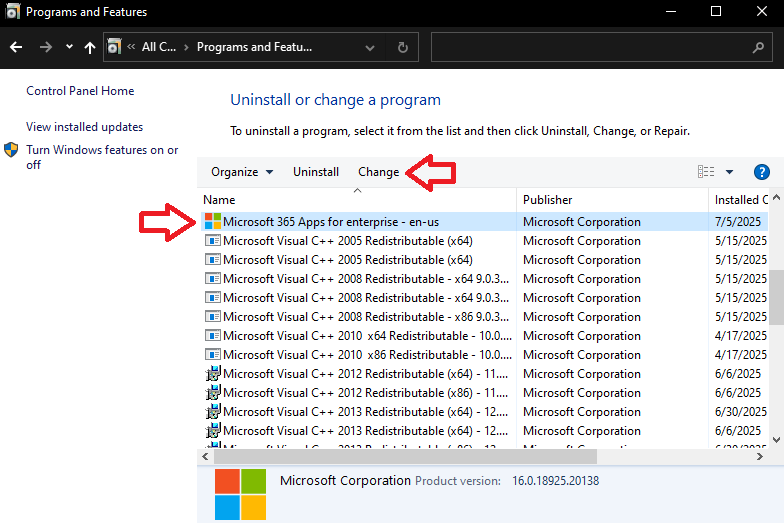Screen dimensions: 784x523
Task: Select Visual C++ 2012 Redistributable (x64) entry
Action: [484, 374]
